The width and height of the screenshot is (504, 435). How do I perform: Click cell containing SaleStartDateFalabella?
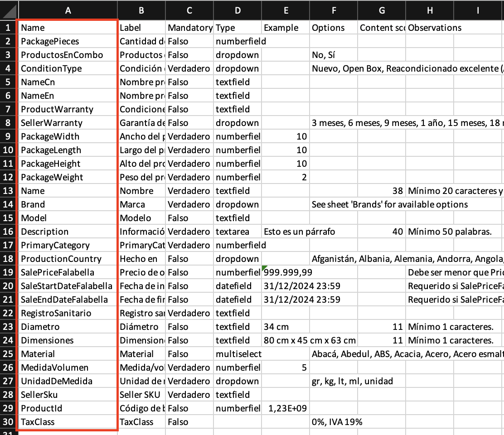pos(68,286)
